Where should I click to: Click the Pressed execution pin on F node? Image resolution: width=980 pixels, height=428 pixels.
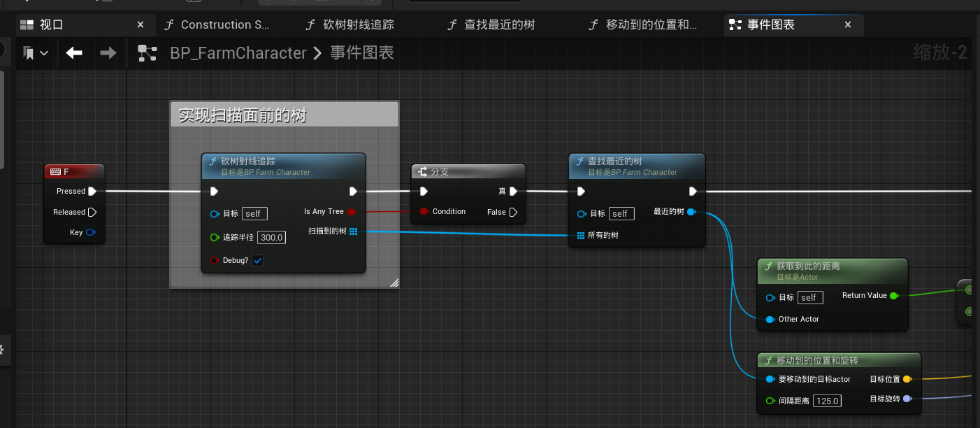point(92,191)
